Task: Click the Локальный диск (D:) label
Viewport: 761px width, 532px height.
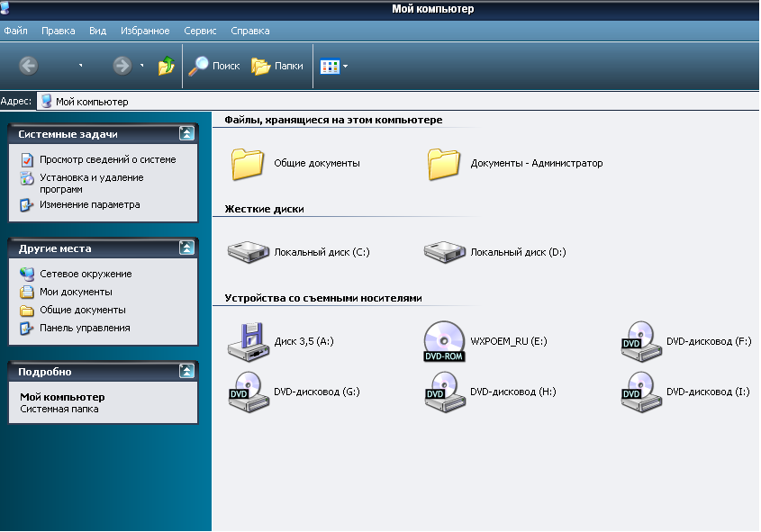Action: (x=519, y=252)
